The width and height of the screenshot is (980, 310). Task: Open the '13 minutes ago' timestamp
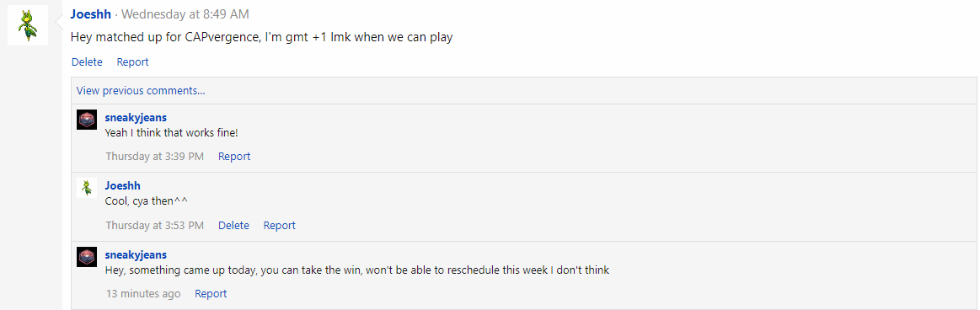(x=143, y=294)
